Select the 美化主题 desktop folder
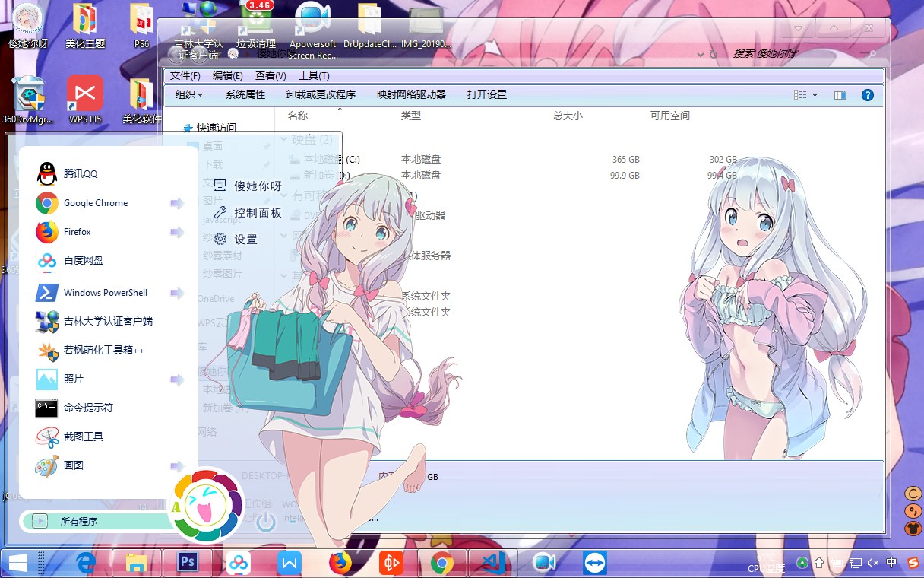Viewport: 924px width, 578px height. tap(85, 26)
